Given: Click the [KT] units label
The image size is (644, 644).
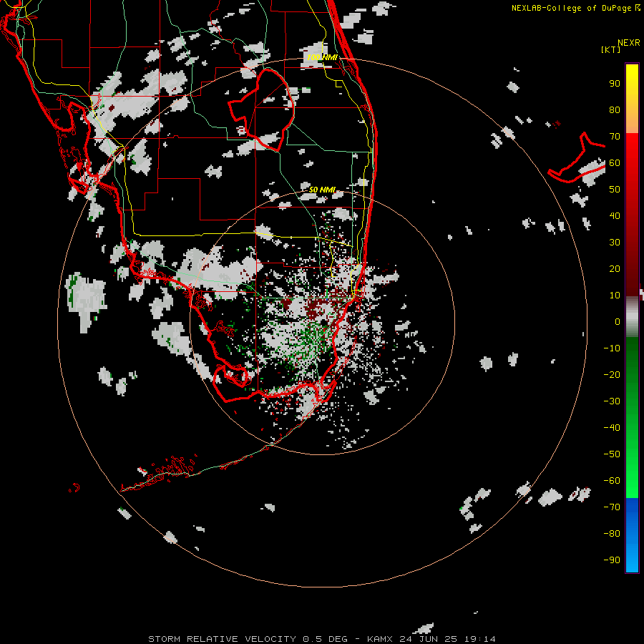Looking at the screenshot, I should (x=611, y=49).
